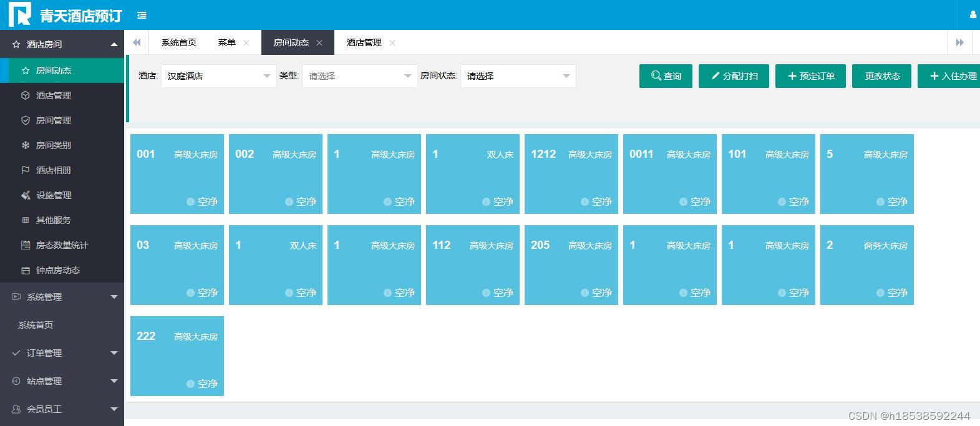Image resolution: width=980 pixels, height=426 pixels.
Task: Open 钟点房动态 in the sidebar
Action: [x=62, y=270]
